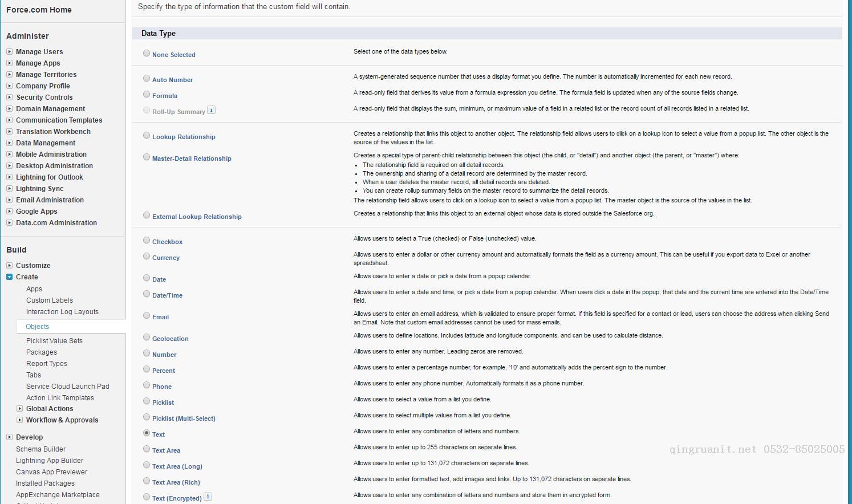Expand Manage Apps arrow
Screen dimensions: 852x504
9,63
